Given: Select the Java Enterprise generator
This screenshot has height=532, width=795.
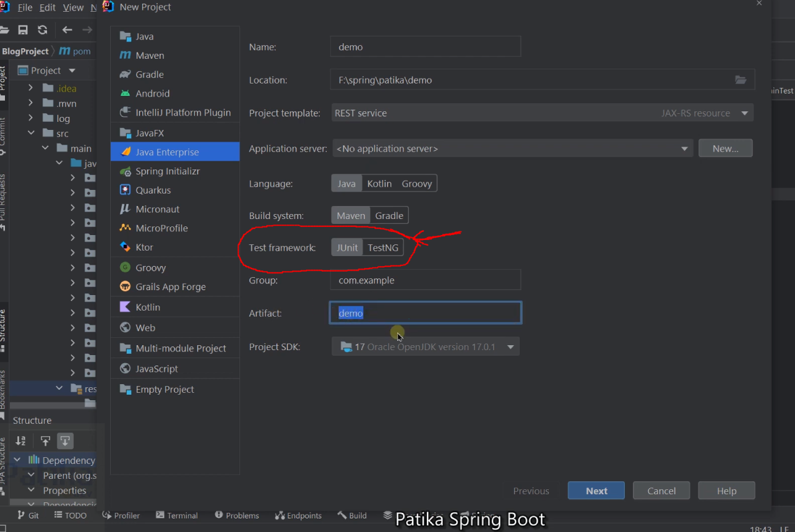Looking at the screenshot, I should 174,152.
